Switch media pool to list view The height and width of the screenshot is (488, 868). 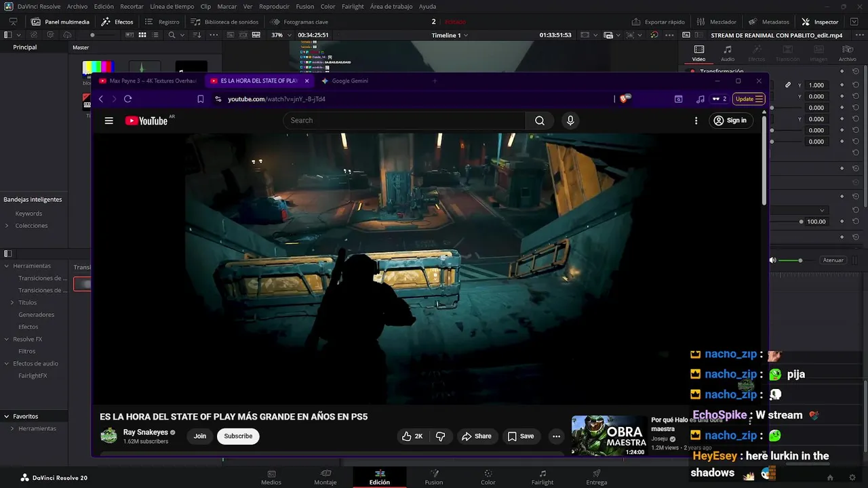click(x=156, y=35)
